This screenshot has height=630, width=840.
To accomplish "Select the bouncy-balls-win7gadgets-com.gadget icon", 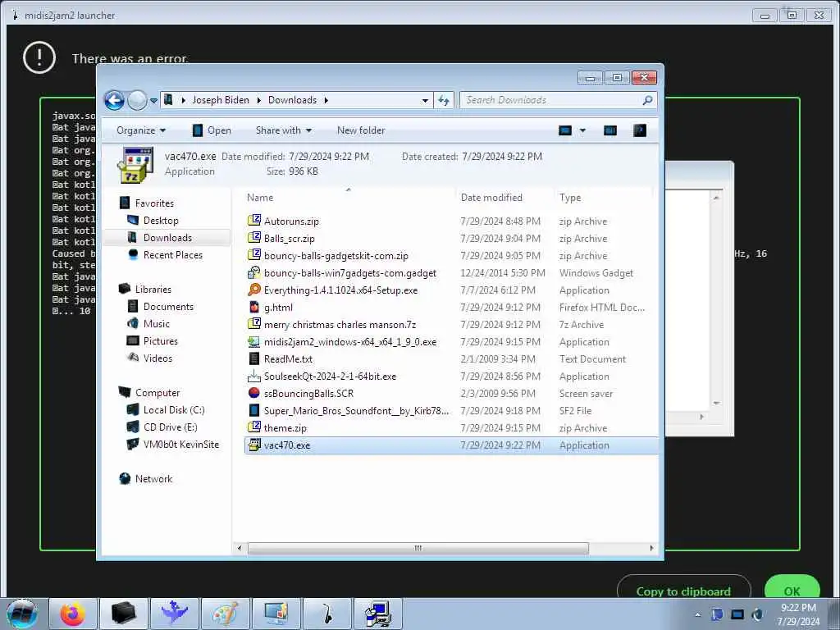I will coord(254,272).
